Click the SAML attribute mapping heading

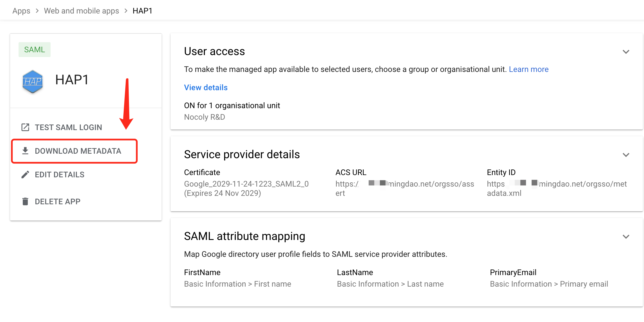pos(244,236)
